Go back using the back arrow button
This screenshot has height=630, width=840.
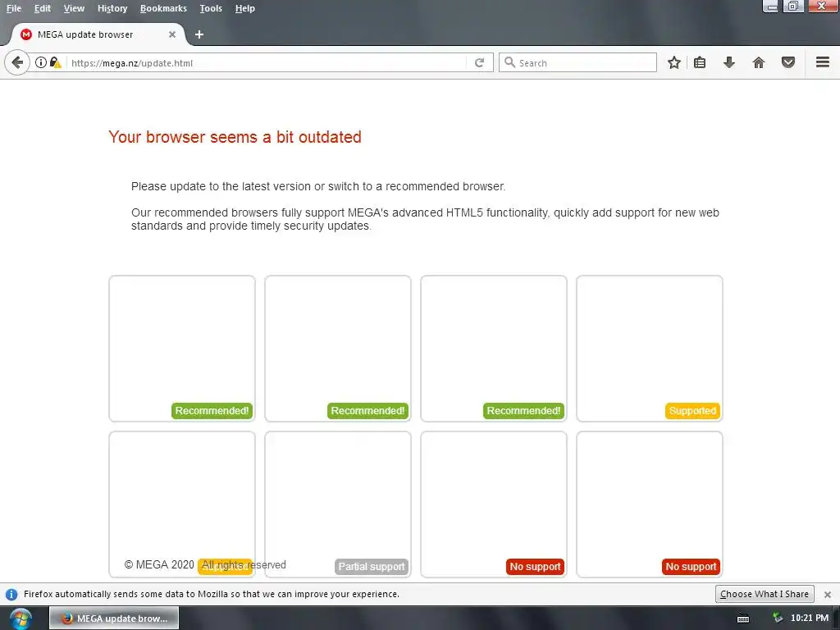coord(16,62)
